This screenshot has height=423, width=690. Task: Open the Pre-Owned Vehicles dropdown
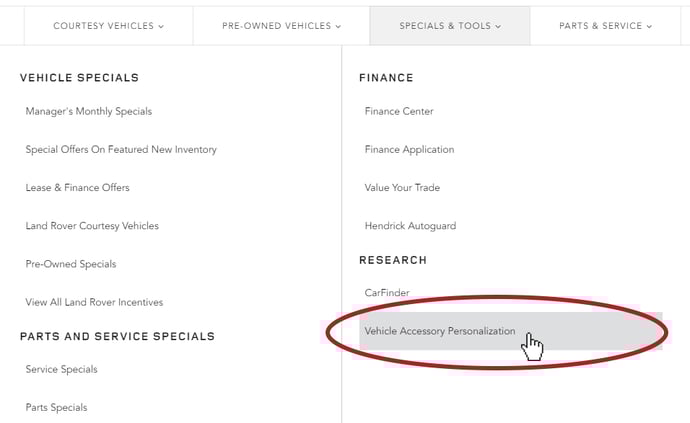tap(281, 26)
